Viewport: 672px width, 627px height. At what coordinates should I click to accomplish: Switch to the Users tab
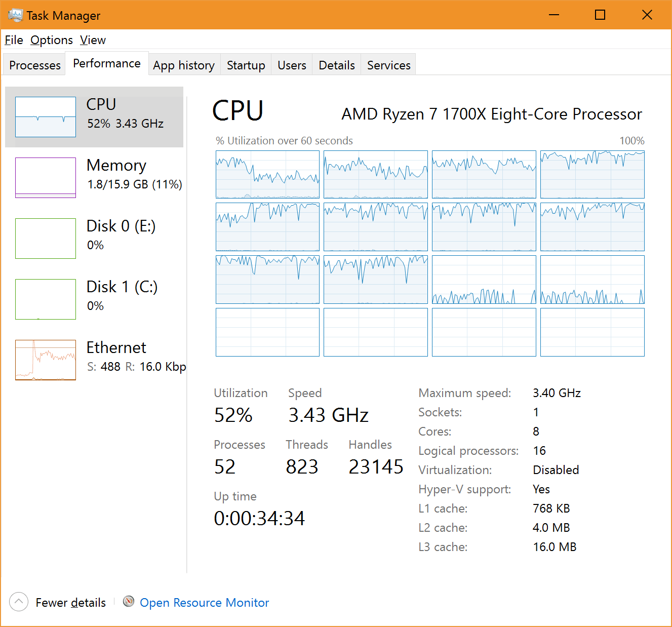292,65
